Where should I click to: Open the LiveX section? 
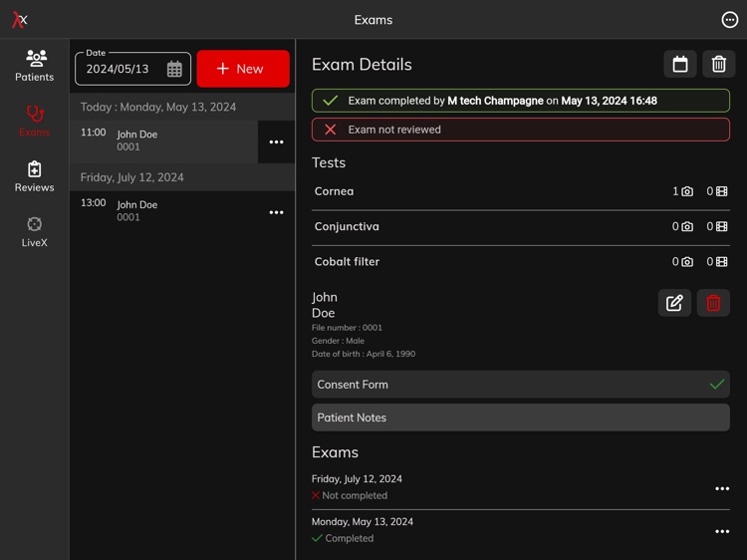click(34, 231)
